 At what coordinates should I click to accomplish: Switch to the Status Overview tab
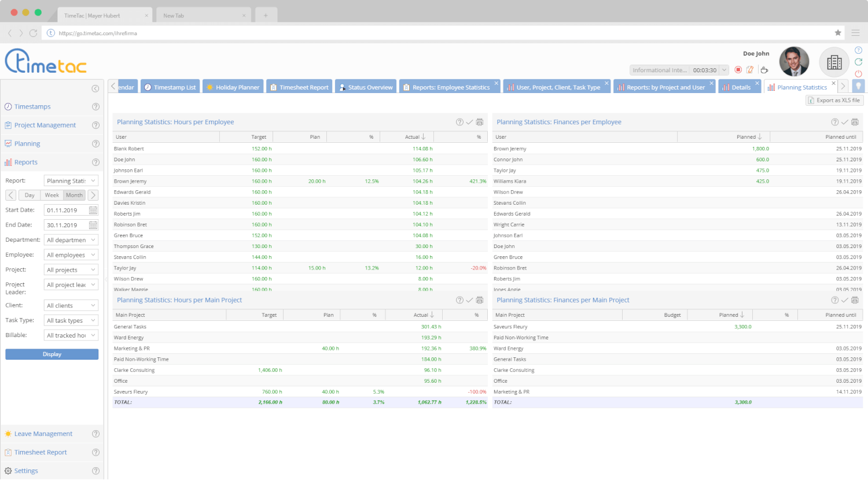366,87
